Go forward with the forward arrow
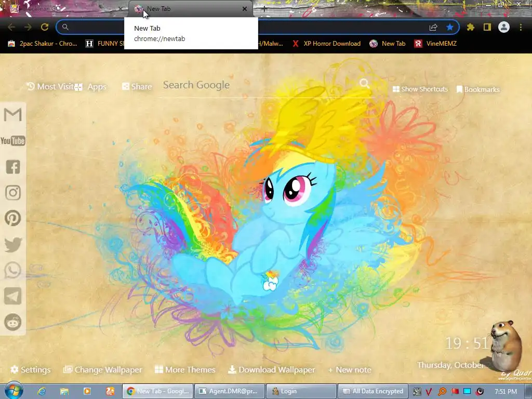 [x=28, y=27]
